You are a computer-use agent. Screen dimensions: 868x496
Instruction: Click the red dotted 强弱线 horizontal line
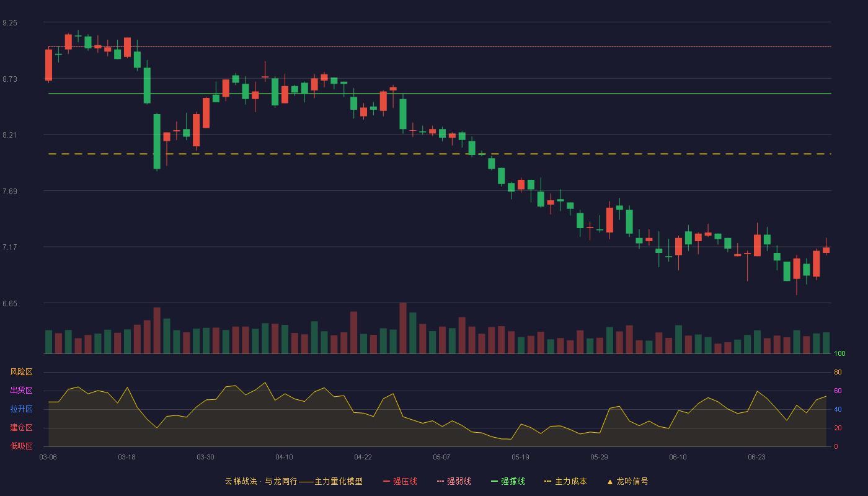[440, 46]
